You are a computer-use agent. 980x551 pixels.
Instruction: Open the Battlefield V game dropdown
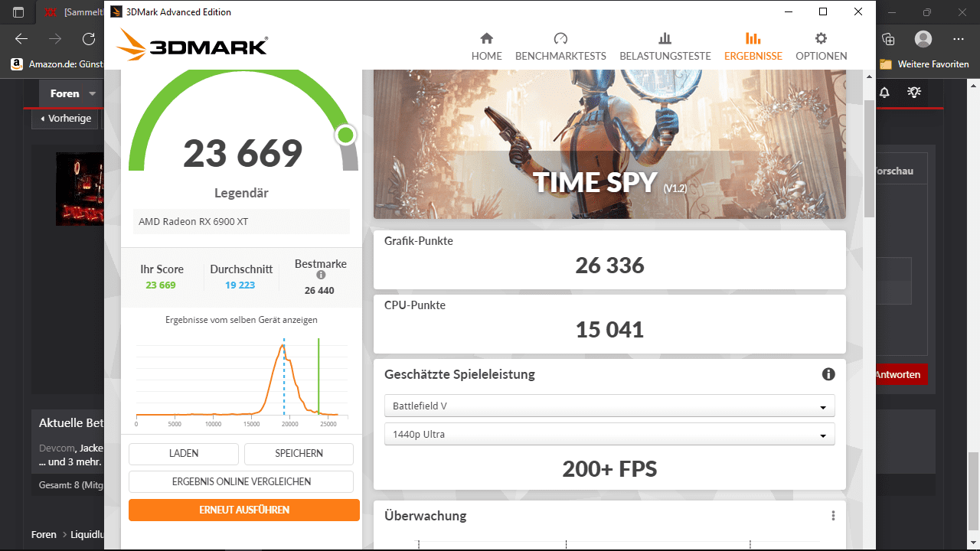click(x=609, y=406)
